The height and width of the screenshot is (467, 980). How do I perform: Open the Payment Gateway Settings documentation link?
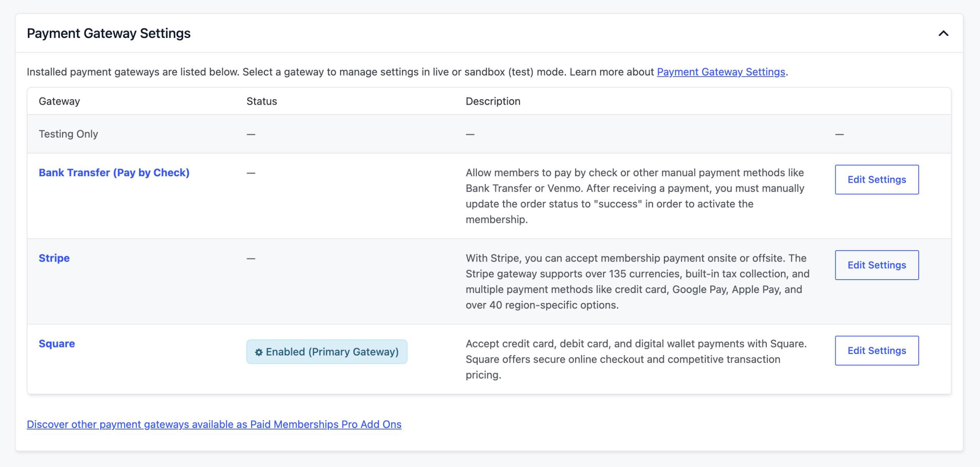[x=721, y=72]
